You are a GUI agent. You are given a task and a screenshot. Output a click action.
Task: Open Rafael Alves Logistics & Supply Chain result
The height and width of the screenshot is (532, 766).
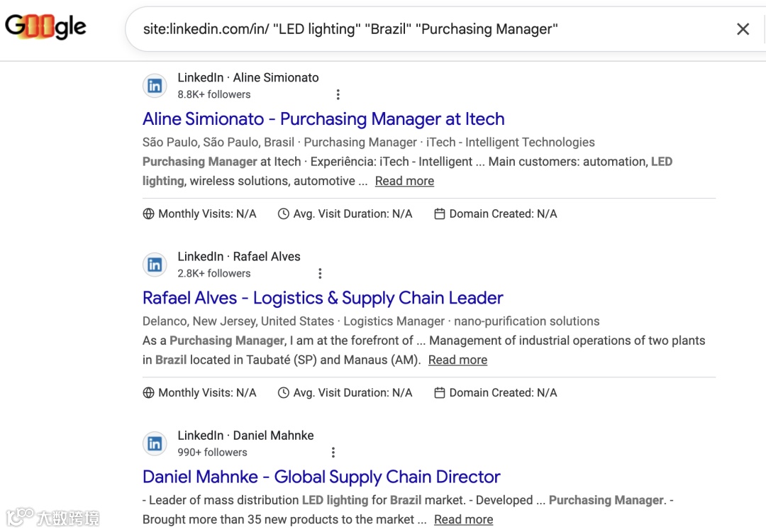(323, 298)
